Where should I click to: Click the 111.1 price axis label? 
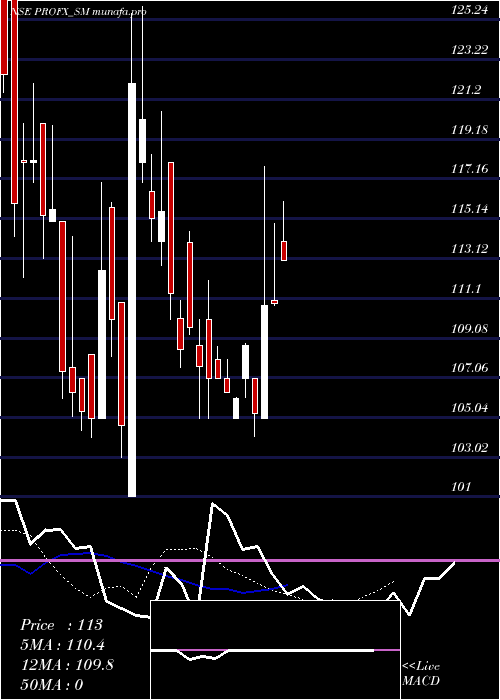(466, 289)
